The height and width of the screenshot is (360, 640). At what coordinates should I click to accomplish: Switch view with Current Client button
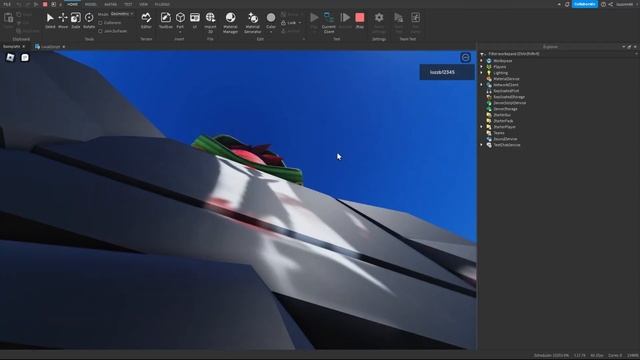329,22
